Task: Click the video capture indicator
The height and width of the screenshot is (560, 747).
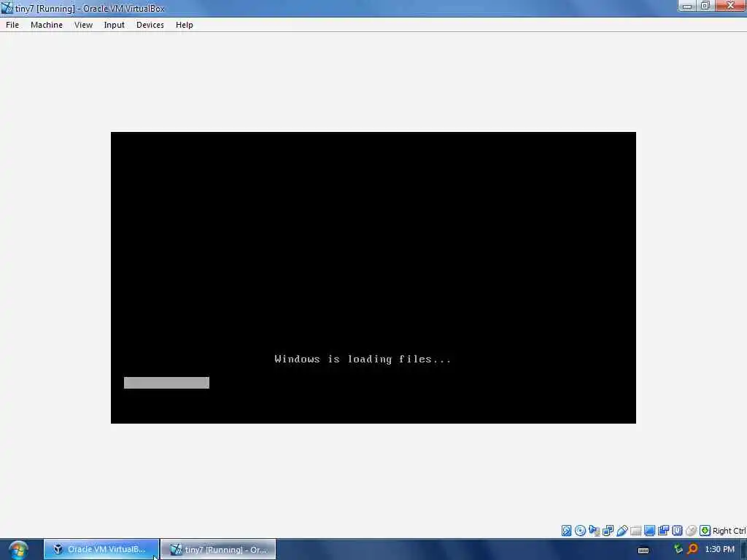Action: [x=663, y=531]
